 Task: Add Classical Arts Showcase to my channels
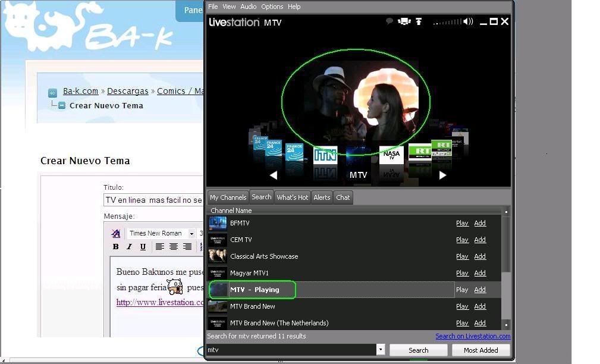pos(480,256)
